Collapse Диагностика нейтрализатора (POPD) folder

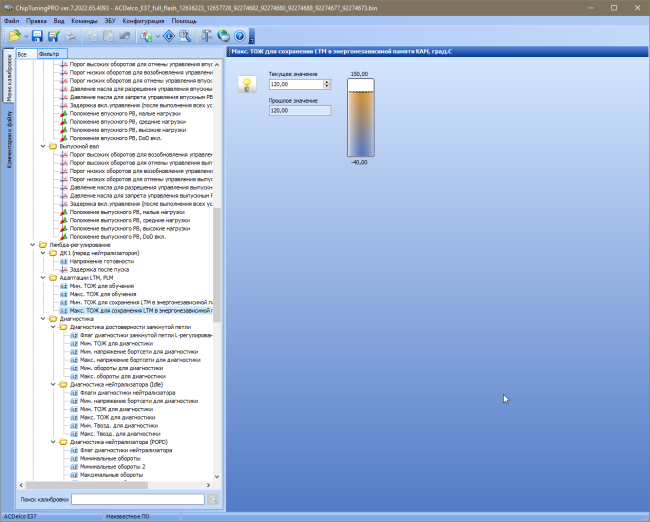click(53, 442)
